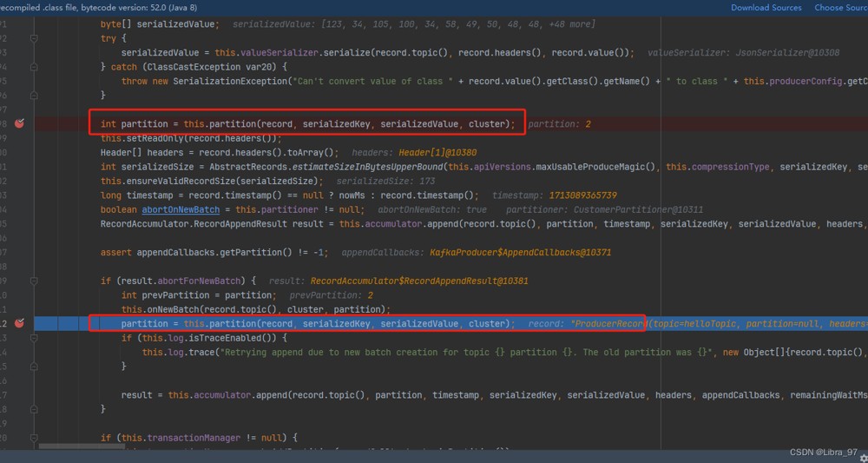Click fold end marker after throw SerializationException
This screenshot has height=463, width=868.
tap(34, 96)
